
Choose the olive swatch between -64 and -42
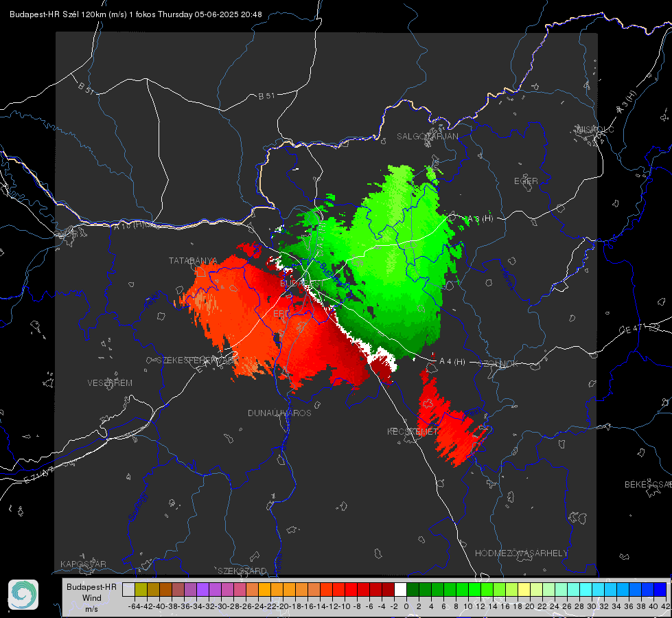[141, 589]
